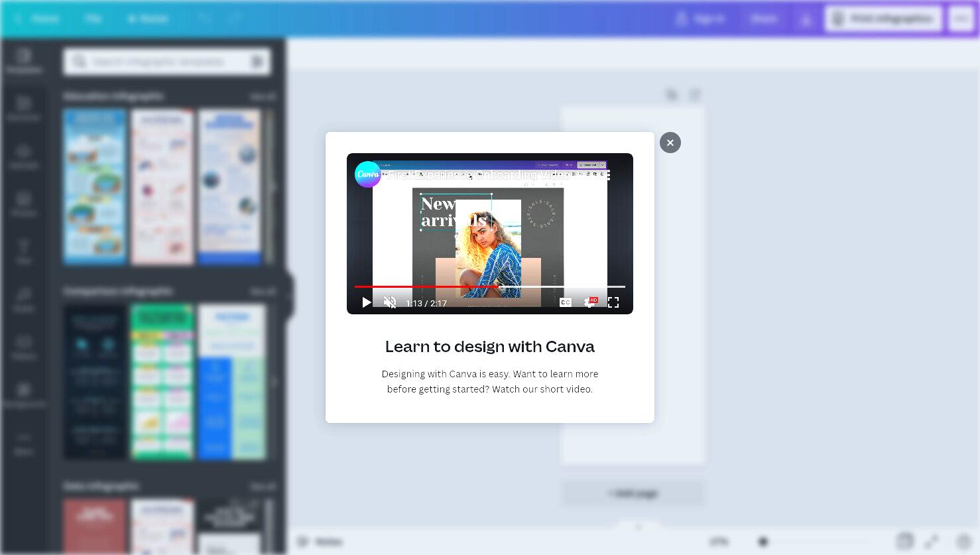The height and width of the screenshot is (555, 980).
Task: Select the Uploads sidebar tab
Action: [x=24, y=156]
